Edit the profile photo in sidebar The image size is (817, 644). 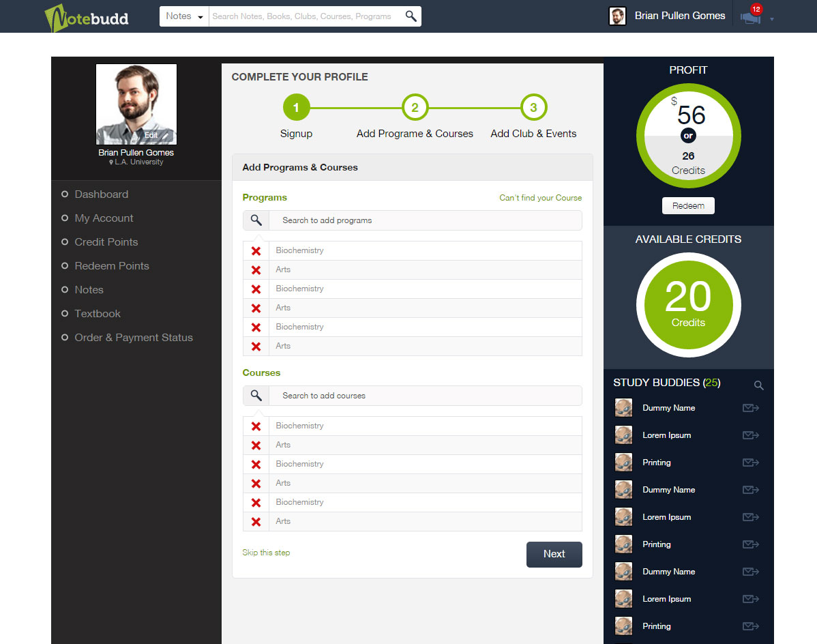point(155,135)
